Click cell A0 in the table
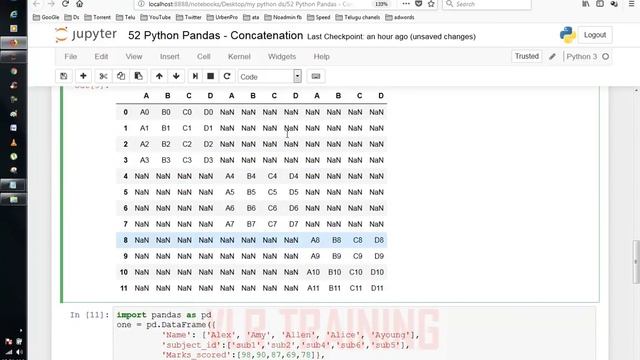 (144, 112)
